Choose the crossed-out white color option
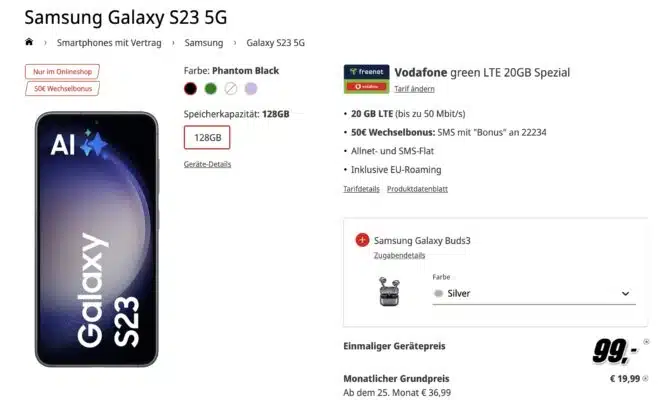The image size is (664, 400). tap(231, 88)
